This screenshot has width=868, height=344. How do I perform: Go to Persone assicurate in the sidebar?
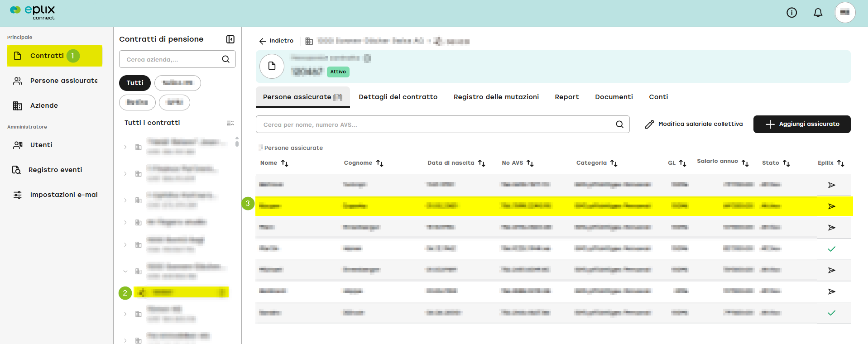(x=55, y=81)
